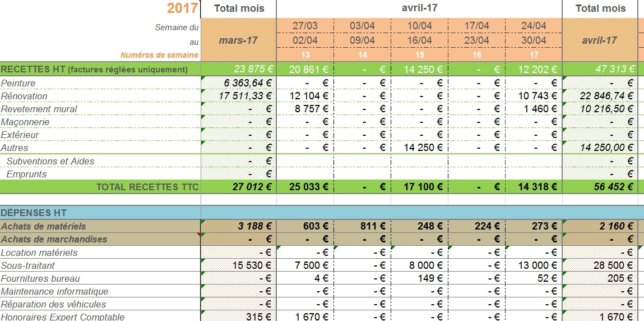Select the Honoraires Expert Comptable row label
644x321 pixels.
click(63, 317)
